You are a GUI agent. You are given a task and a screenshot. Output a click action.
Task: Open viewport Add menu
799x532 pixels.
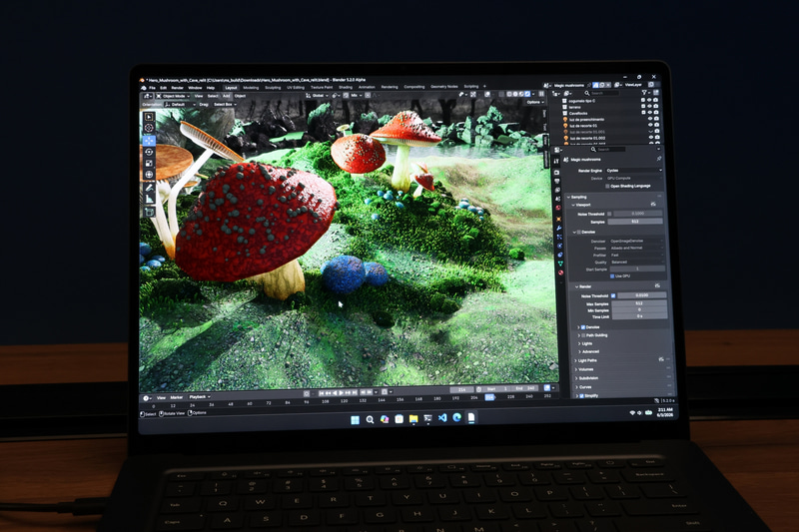pos(227,96)
